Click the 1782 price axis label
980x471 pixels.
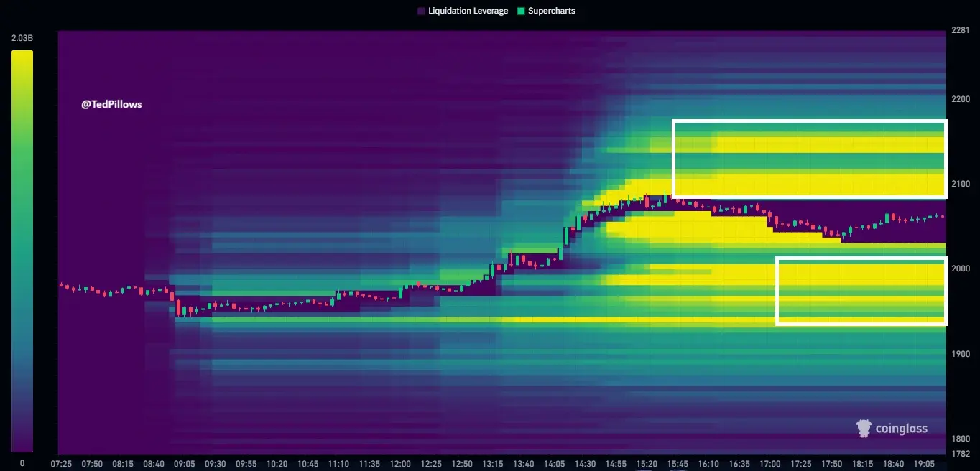pos(960,454)
